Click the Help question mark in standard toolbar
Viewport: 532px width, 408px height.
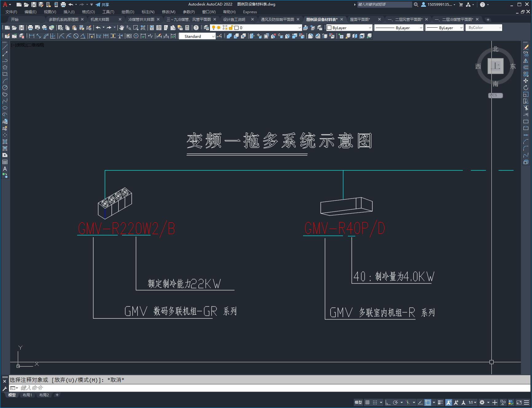(x=196, y=28)
